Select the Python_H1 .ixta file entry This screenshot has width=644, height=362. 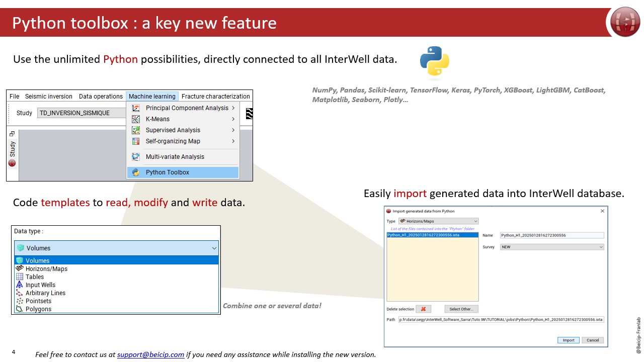423,235
